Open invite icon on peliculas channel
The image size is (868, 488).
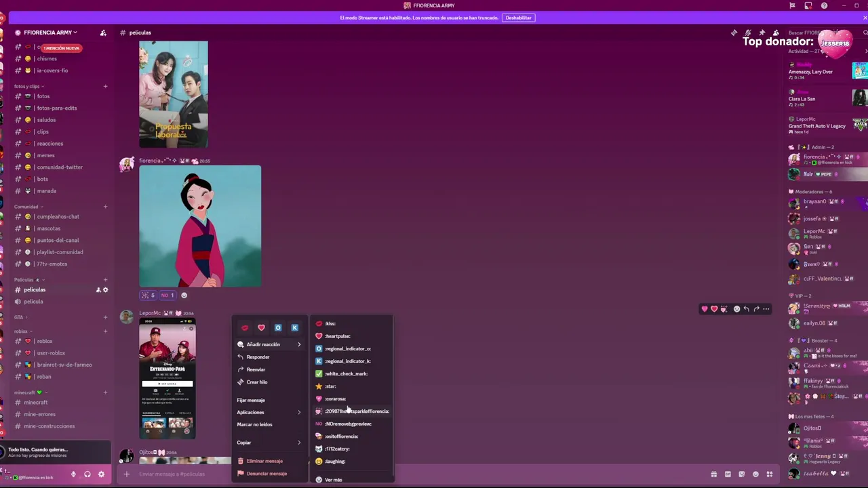pos(98,290)
